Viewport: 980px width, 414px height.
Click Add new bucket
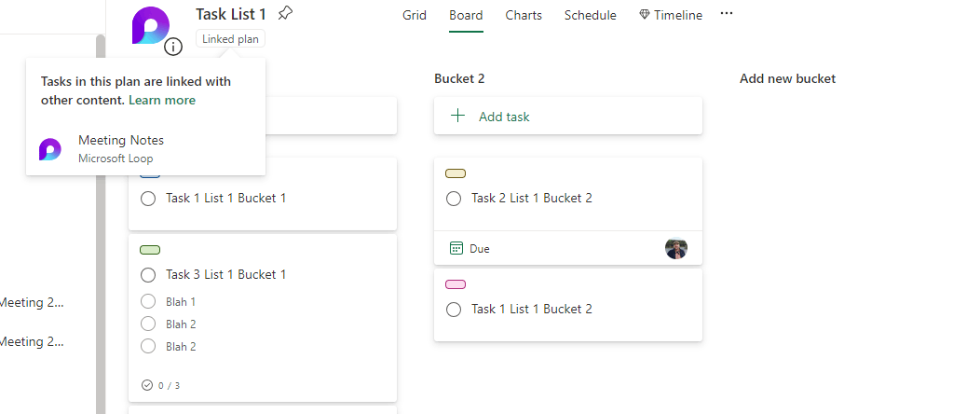tap(787, 79)
